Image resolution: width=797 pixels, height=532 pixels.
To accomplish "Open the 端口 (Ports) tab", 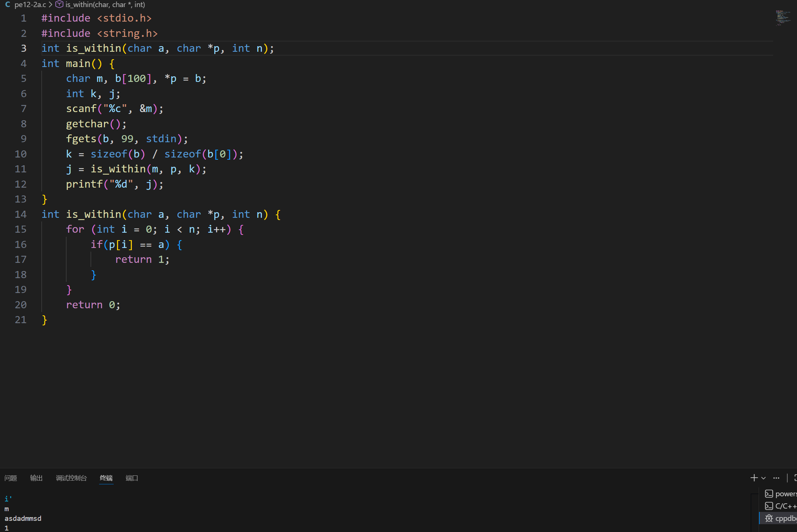I will pyautogui.click(x=132, y=478).
